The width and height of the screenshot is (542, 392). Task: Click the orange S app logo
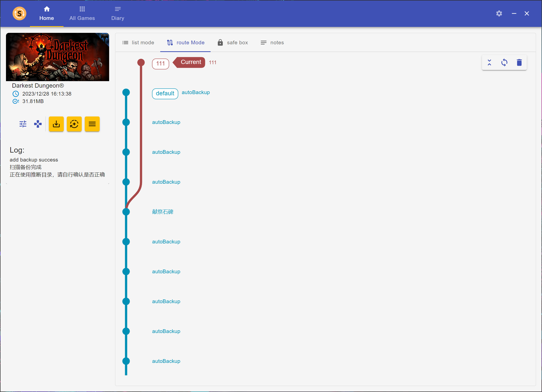[x=19, y=13]
